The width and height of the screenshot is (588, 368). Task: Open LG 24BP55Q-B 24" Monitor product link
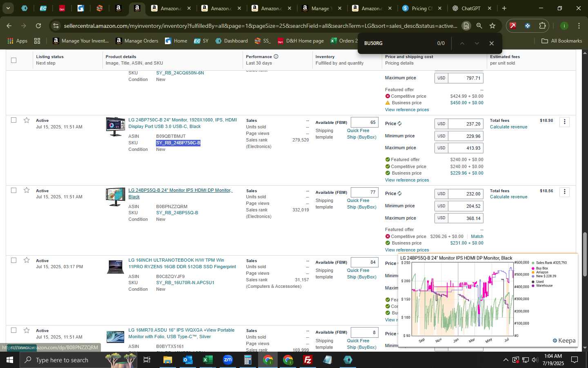click(x=180, y=193)
